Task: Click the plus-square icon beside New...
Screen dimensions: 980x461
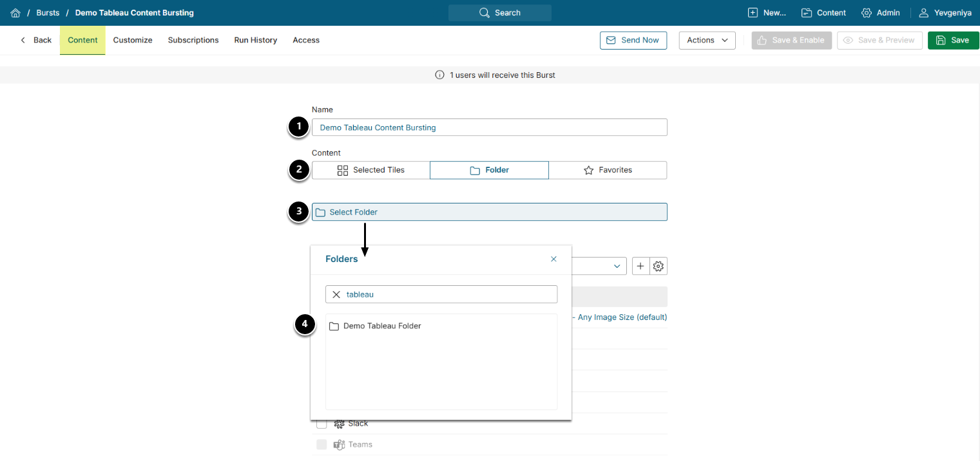Action: click(x=753, y=13)
